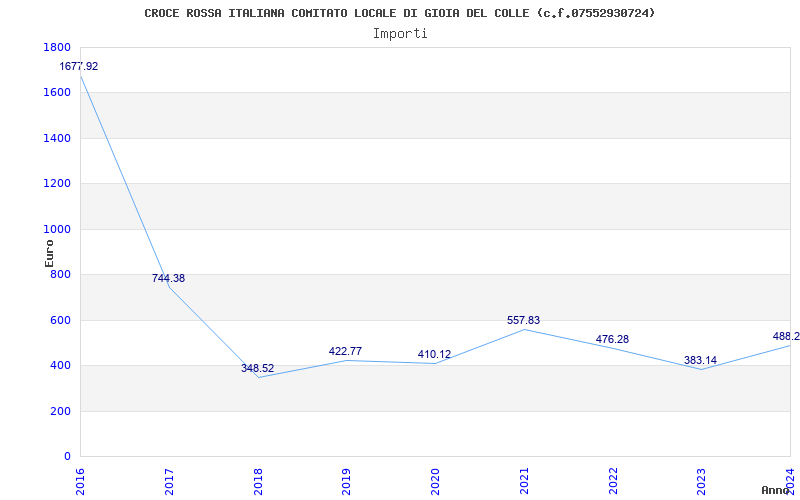Screen dimensions: 800x500
Task: Select the 348.52 data point label
Action: (257, 368)
